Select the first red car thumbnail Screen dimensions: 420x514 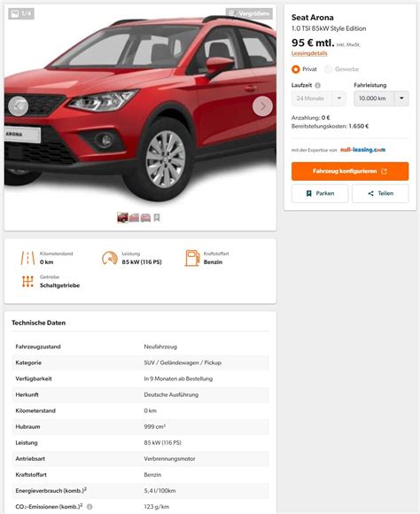pyautogui.click(x=122, y=218)
